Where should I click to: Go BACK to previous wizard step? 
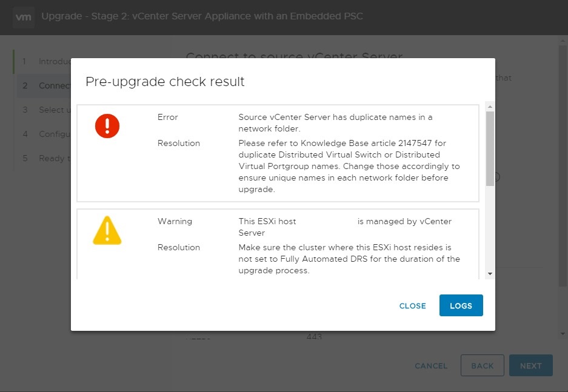(482, 366)
